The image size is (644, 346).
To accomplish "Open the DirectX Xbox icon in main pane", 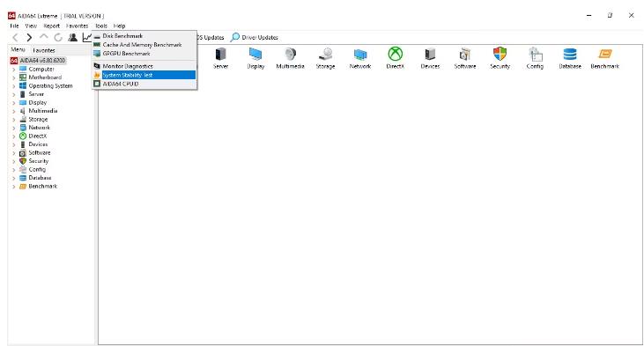I will [x=395, y=54].
